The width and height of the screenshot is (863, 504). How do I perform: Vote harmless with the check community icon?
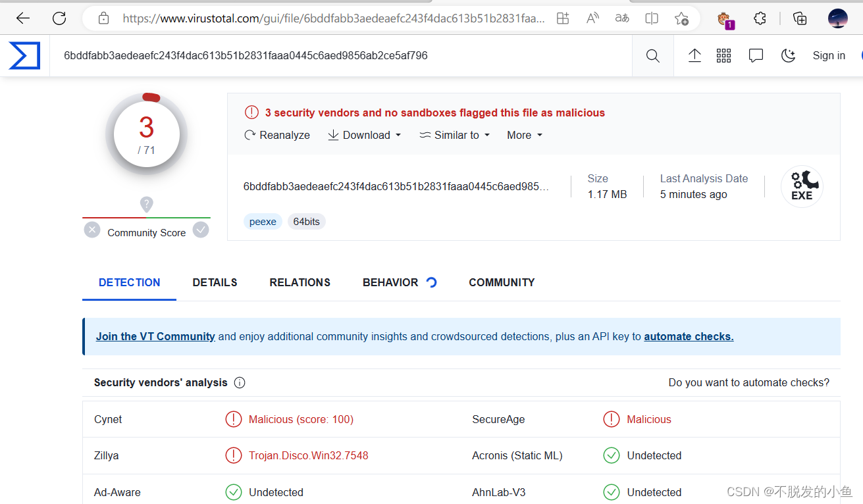click(x=201, y=230)
